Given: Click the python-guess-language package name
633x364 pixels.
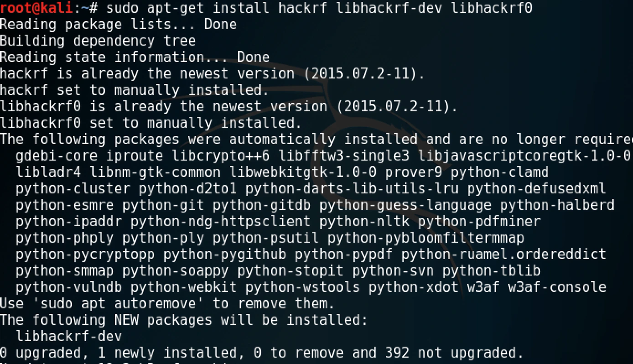Looking at the screenshot, I should (405, 205).
